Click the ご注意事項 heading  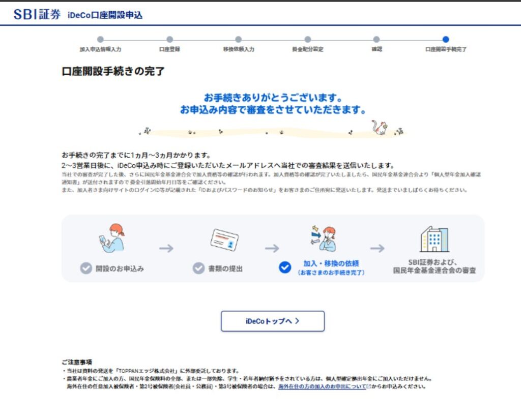click(x=77, y=362)
